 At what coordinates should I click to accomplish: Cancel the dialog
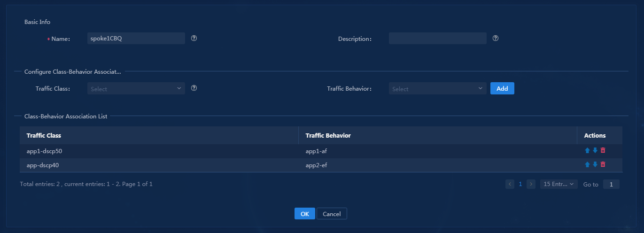332,214
